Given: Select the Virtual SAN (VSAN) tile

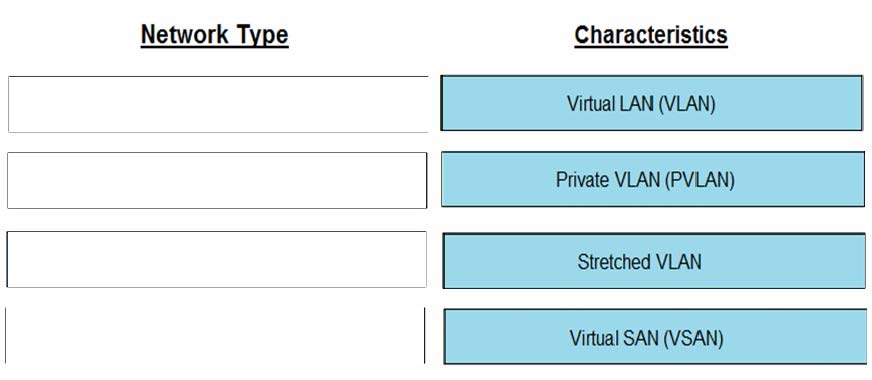Looking at the screenshot, I should coord(655,337).
